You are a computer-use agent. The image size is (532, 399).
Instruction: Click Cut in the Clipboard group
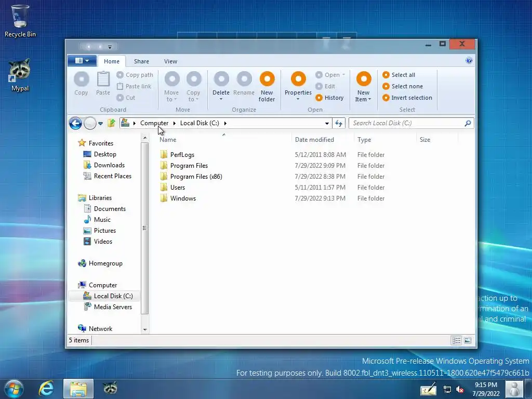(x=126, y=98)
